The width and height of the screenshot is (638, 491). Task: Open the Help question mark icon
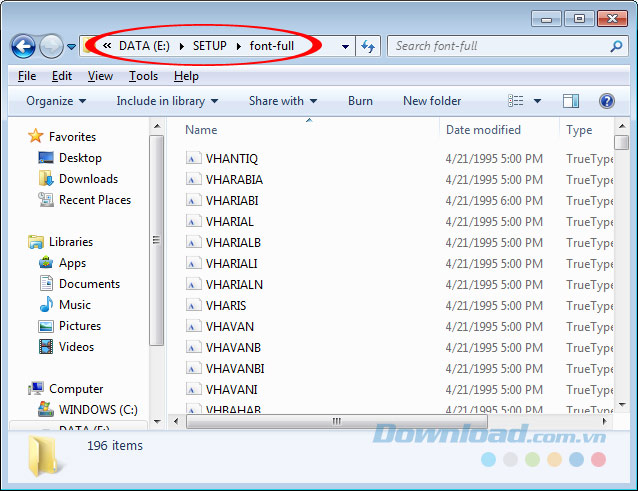coord(606,101)
